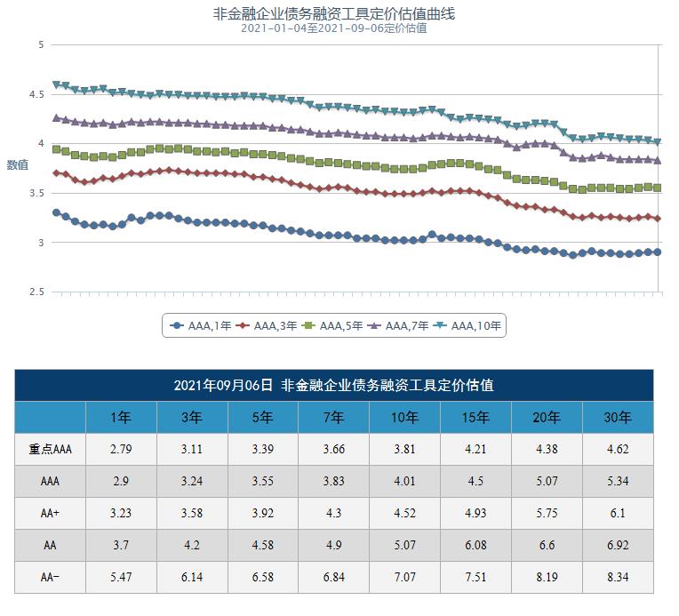Click last square marker of AAA,5年 line
The image size is (679, 616).
(x=657, y=188)
